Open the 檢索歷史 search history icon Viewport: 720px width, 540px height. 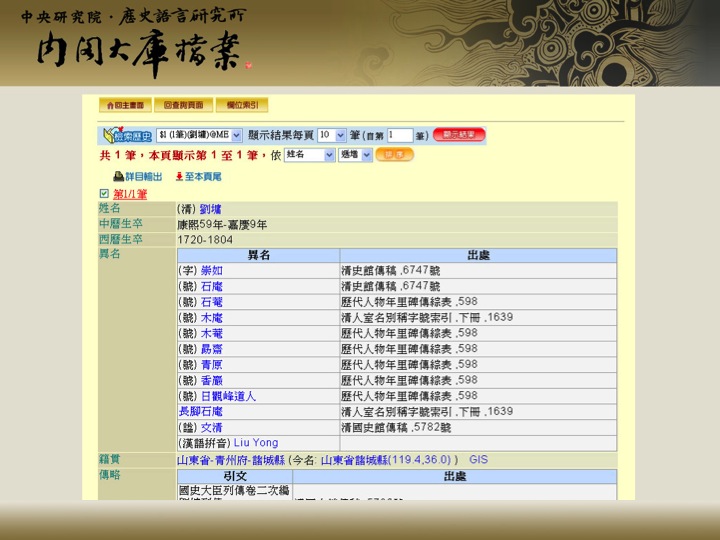127,135
